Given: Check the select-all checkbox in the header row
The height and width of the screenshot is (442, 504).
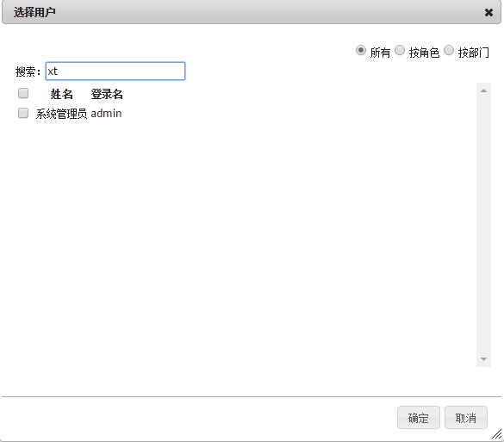Looking at the screenshot, I should [x=23, y=93].
